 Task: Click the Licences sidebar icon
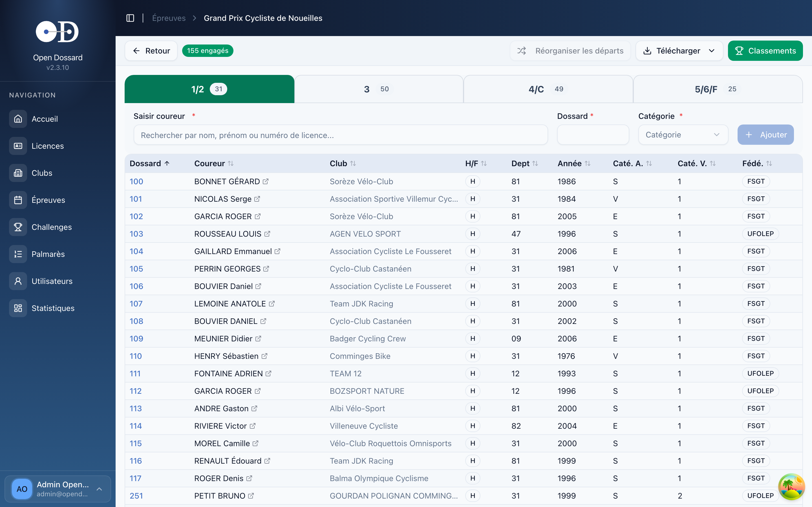click(x=18, y=146)
